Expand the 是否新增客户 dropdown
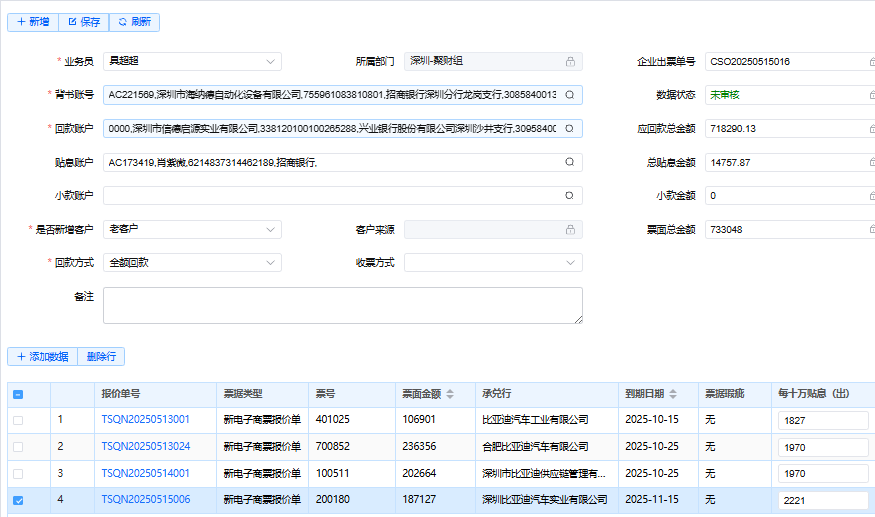 tap(192, 230)
